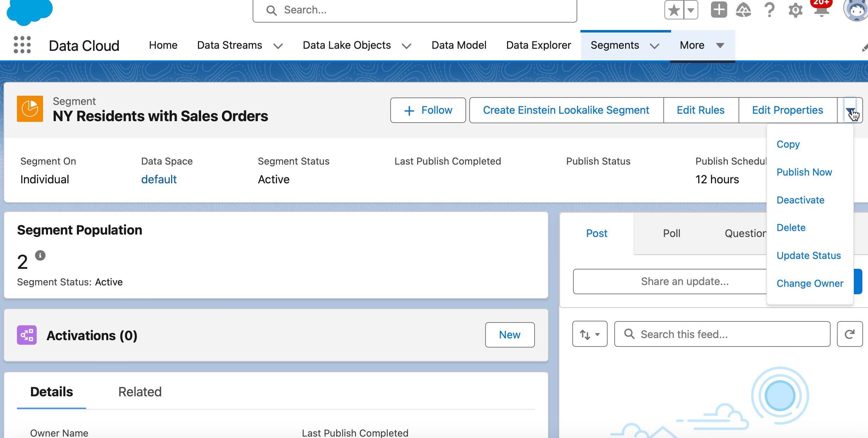Viewport: 868px width, 438px height.
Task: Click the Activations (0) heading
Action: [x=92, y=335]
